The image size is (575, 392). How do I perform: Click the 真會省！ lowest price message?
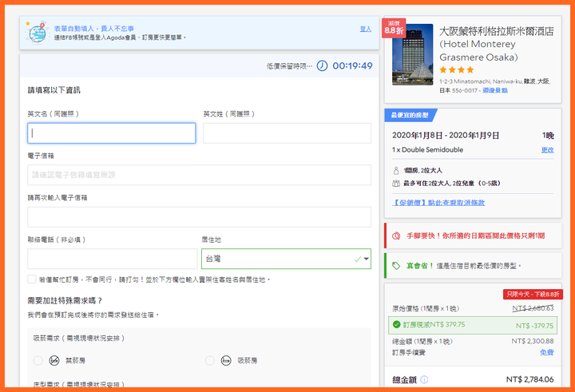(x=464, y=266)
